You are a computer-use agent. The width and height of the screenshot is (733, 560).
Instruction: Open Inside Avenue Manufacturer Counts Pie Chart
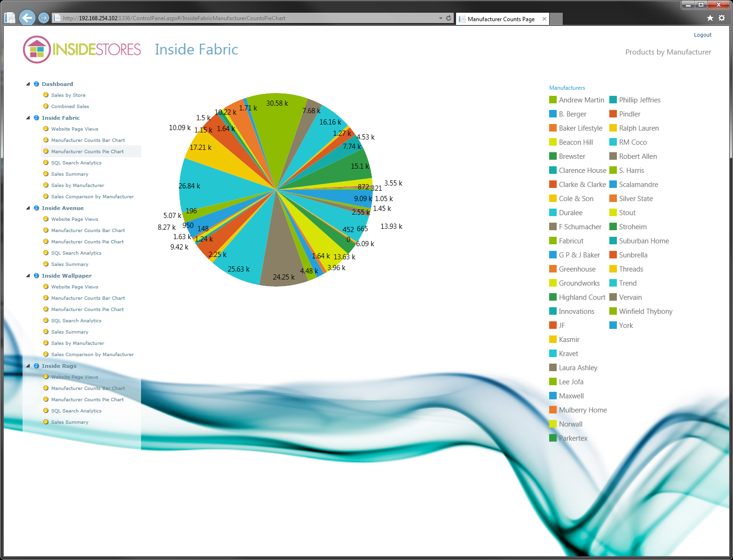(87, 242)
